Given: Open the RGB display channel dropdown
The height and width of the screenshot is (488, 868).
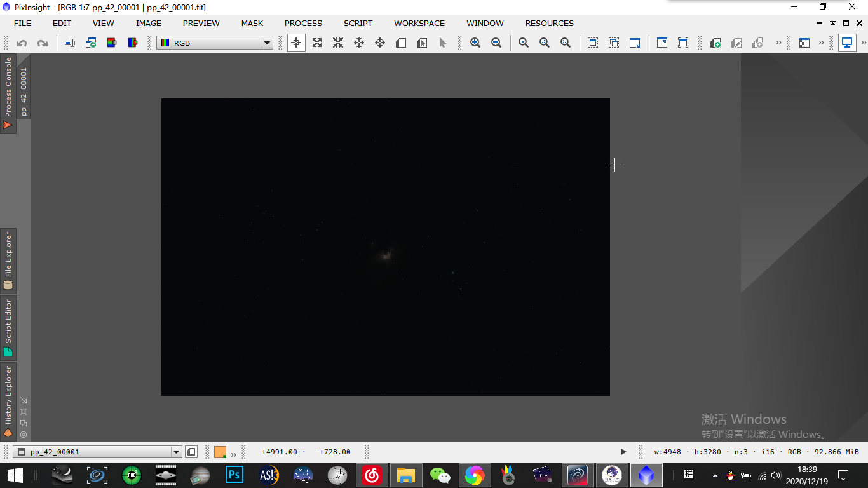Looking at the screenshot, I should pos(215,43).
